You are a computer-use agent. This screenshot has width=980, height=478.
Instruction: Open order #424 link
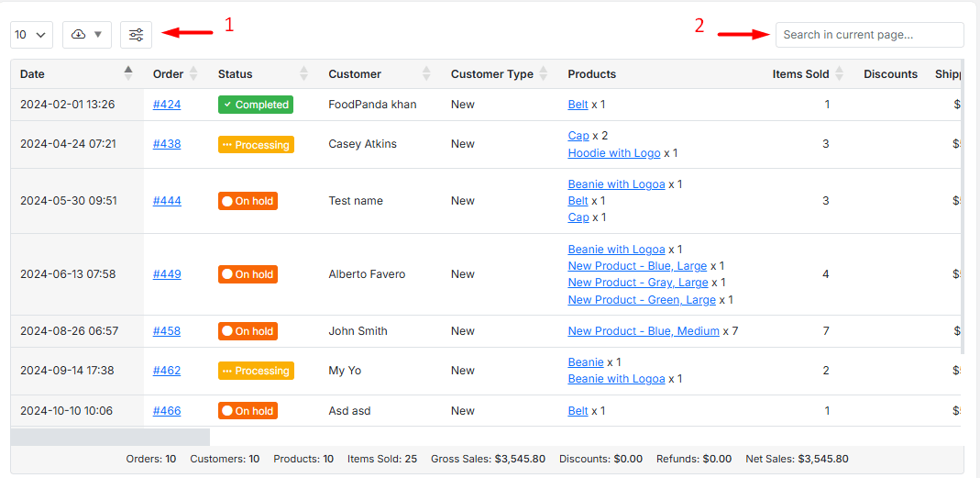click(x=167, y=105)
